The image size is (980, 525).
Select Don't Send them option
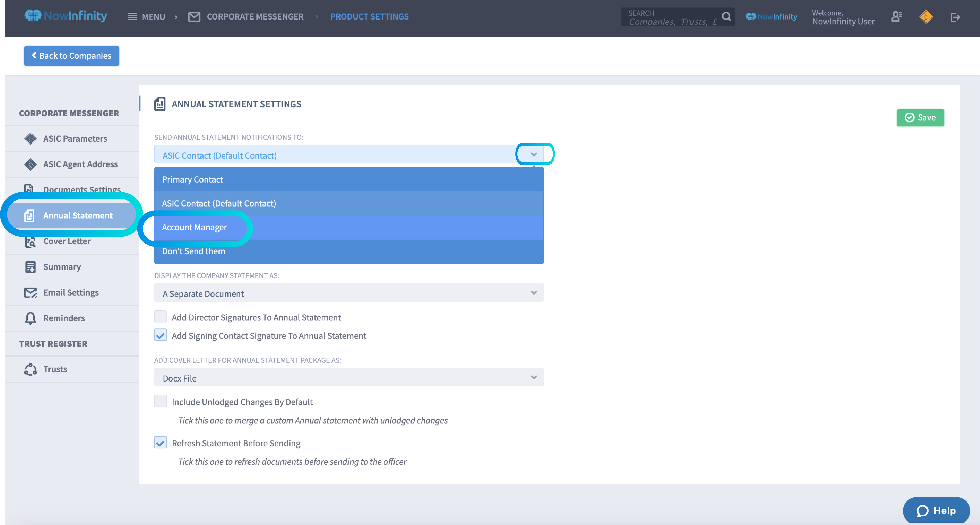349,251
